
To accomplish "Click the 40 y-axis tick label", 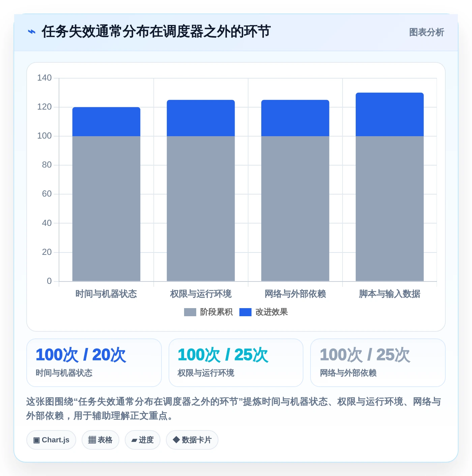I will (47, 223).
